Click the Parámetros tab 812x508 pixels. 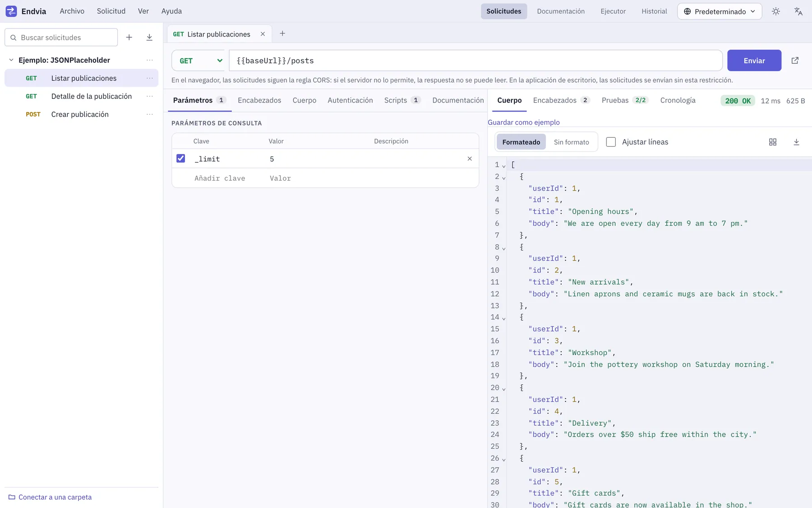tap(199, 100)
